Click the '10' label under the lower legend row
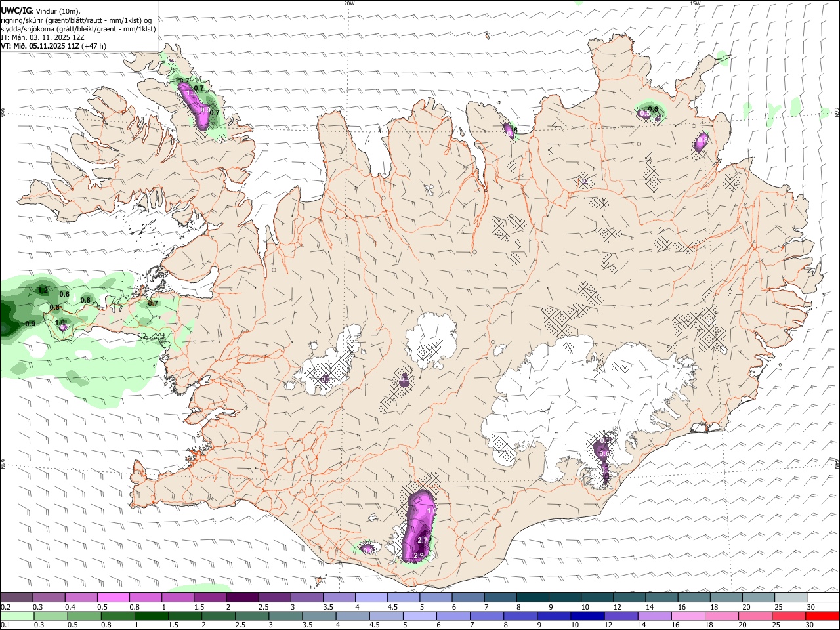Viewport: 840px width, 630px height. [575, 625]
